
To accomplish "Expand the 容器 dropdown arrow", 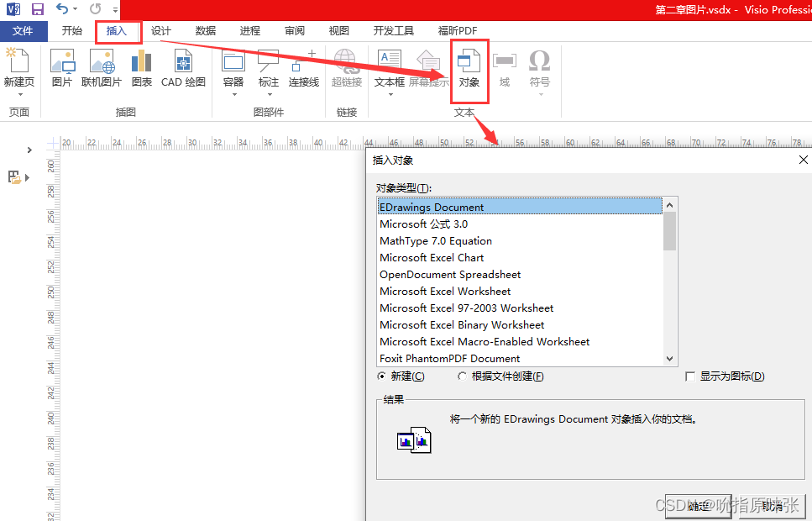I will (234, 94).
